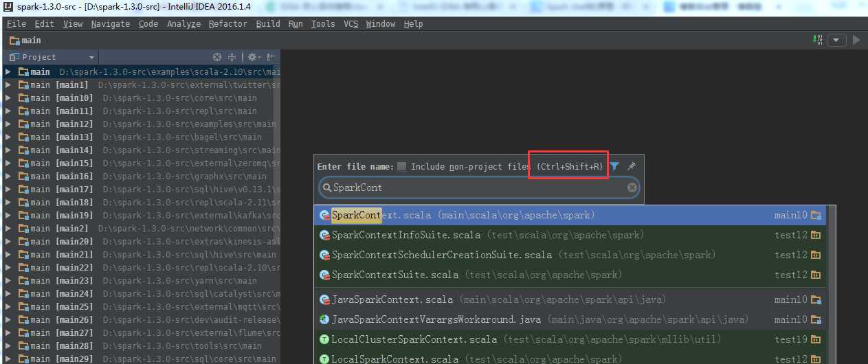The height and width of the screenshot is (364, 868).
Task: Open the VCS menu
Action: [x=350, y=23]
